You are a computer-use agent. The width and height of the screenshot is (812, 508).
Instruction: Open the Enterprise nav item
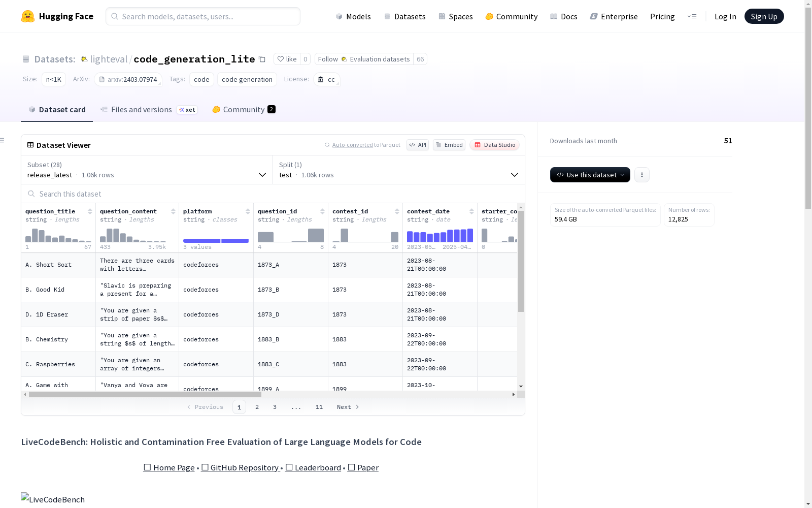coord(614,16)
